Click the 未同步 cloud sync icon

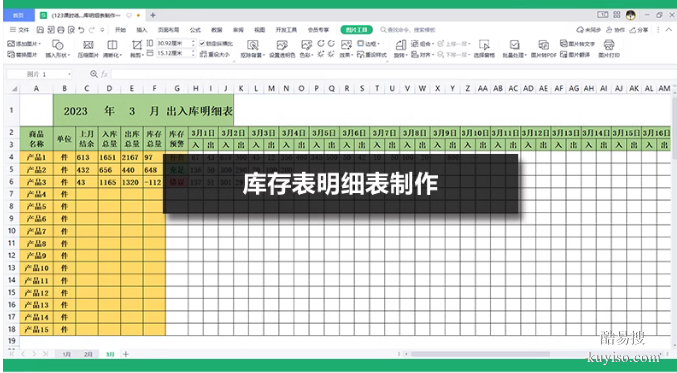click(579, 30)
